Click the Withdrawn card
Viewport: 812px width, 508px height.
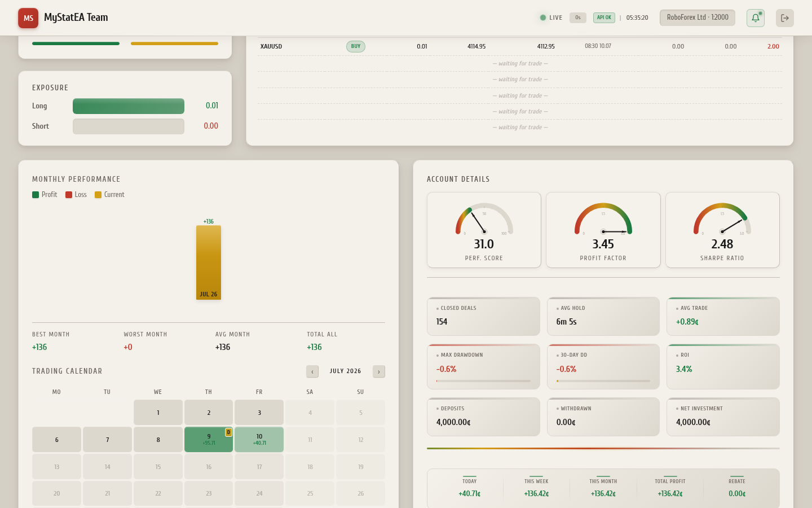point(603,417)
